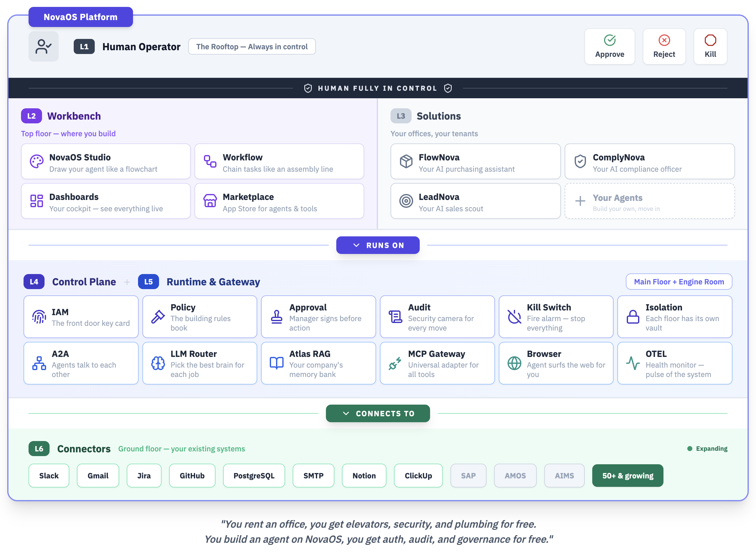756x560 pixels.
Task: Click the LeadNova target icon
Action: tap(406, 201)
